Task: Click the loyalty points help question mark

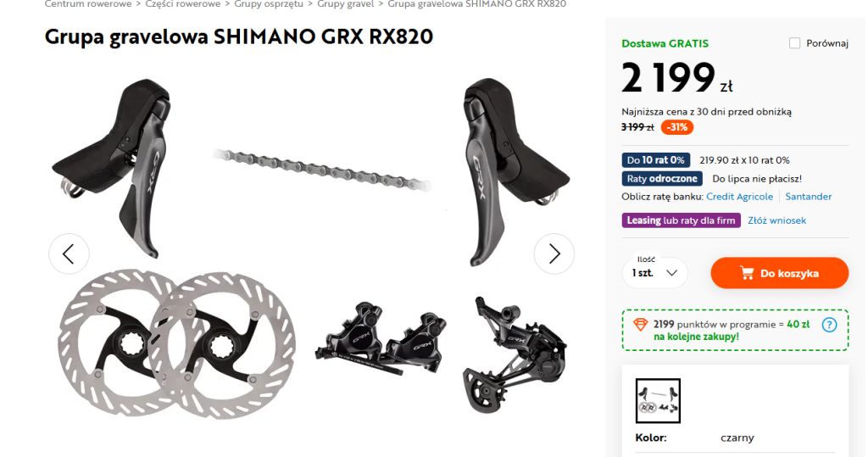Action: point(829,325)
